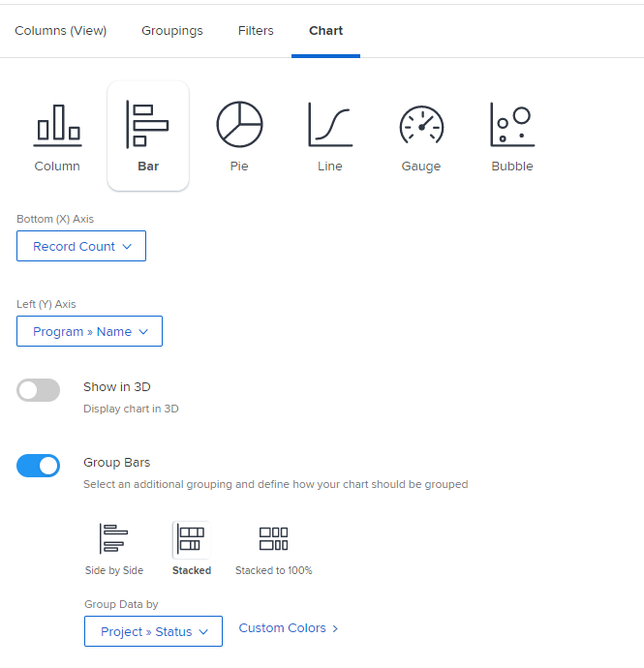Open the Project » Status grouping dropdown

[153, 632]
